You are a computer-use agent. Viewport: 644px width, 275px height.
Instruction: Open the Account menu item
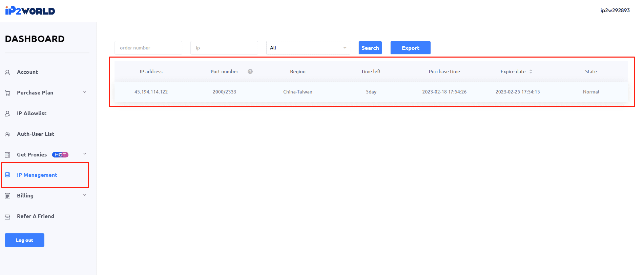pyautogui.click(x=27, y=72)
